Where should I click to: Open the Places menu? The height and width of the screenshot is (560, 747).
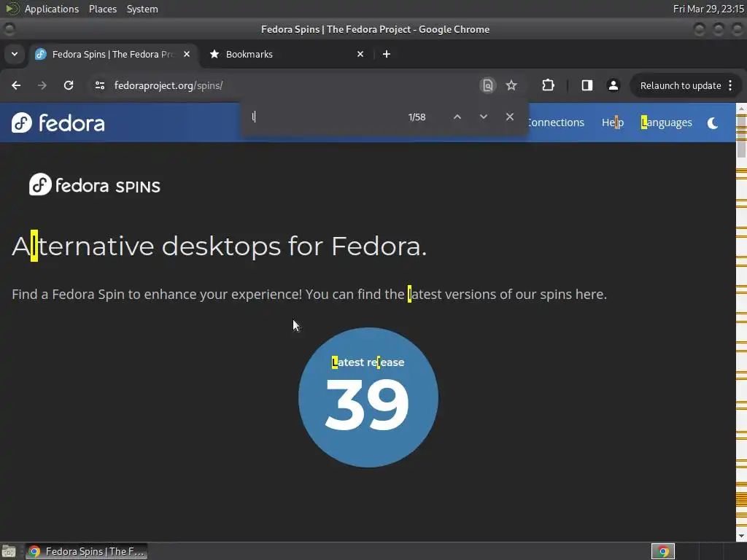(x=103, y=9)
